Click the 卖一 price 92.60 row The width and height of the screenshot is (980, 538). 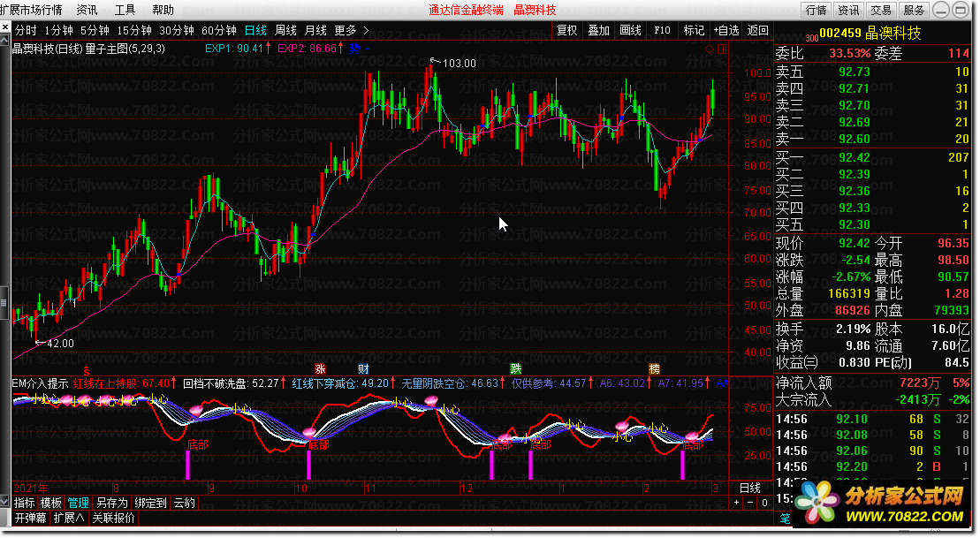872,139
